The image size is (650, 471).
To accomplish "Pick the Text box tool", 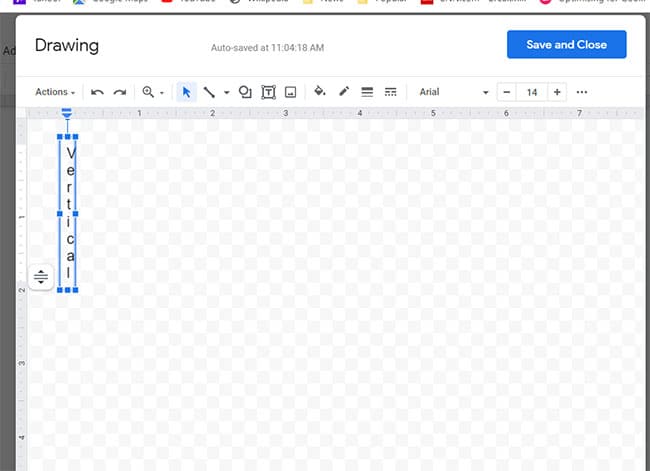I will coord(268,92).
